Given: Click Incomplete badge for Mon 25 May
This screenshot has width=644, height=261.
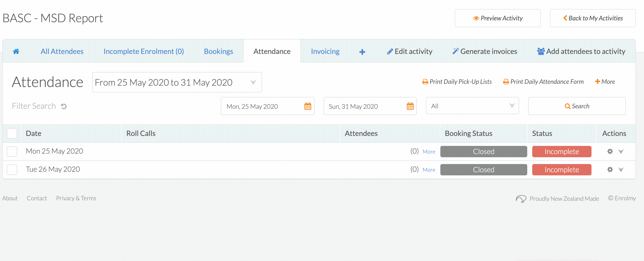Looking at the screenshot, I should [561, 151].
